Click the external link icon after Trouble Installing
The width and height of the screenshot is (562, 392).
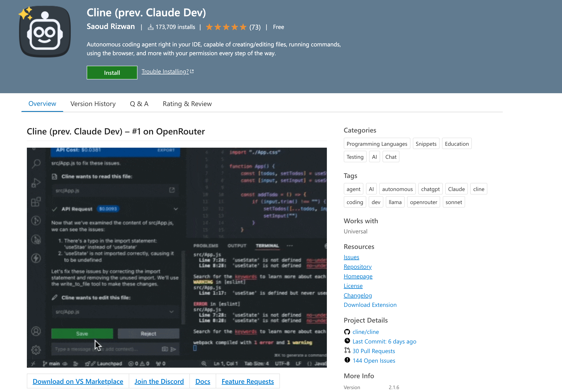[192, 71]
